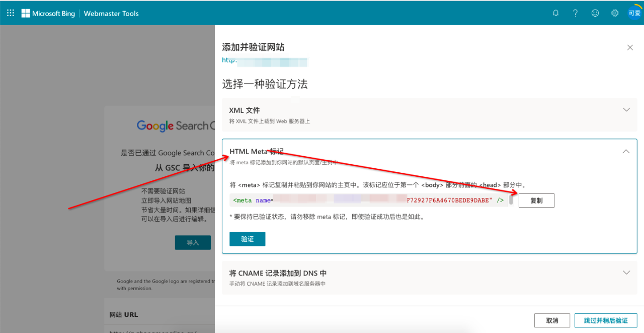Image resolution: width=644 pixels, height=333 pixels.
Task: Click the 选择一种验证方法 heading
Action: tap(265, 84)
